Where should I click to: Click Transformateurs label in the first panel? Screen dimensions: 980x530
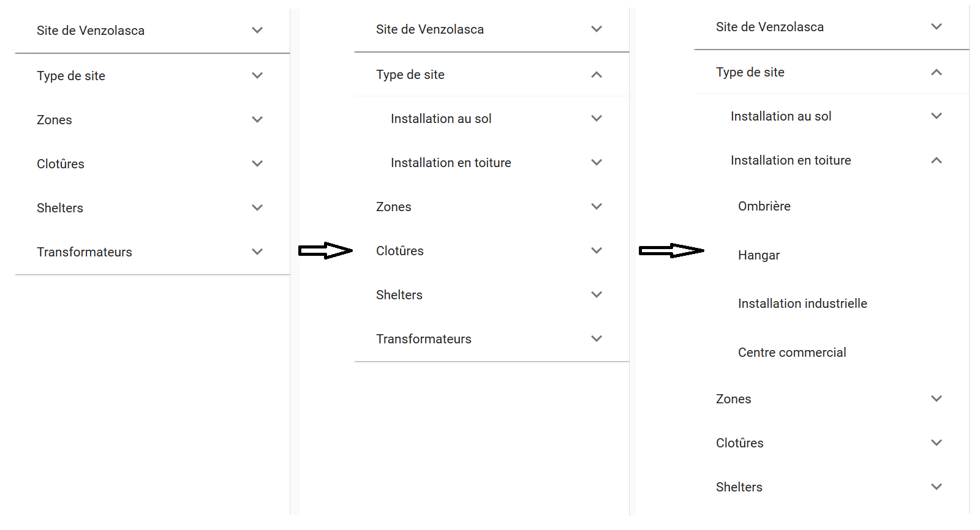(x=85, y=252)
